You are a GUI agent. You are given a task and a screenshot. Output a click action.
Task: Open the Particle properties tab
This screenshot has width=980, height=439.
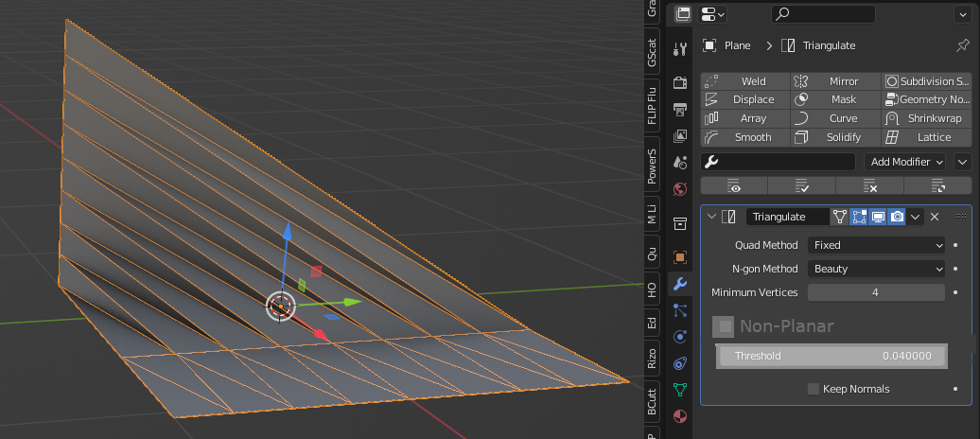680,310
